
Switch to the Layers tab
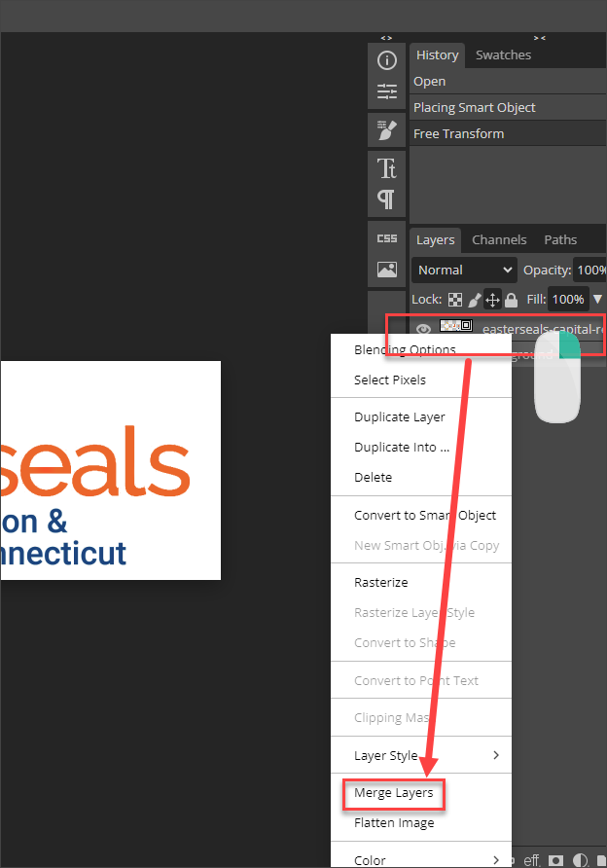point(436,240)
